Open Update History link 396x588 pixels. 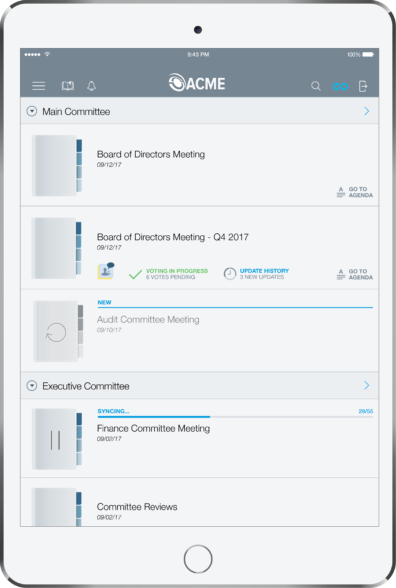264,271
